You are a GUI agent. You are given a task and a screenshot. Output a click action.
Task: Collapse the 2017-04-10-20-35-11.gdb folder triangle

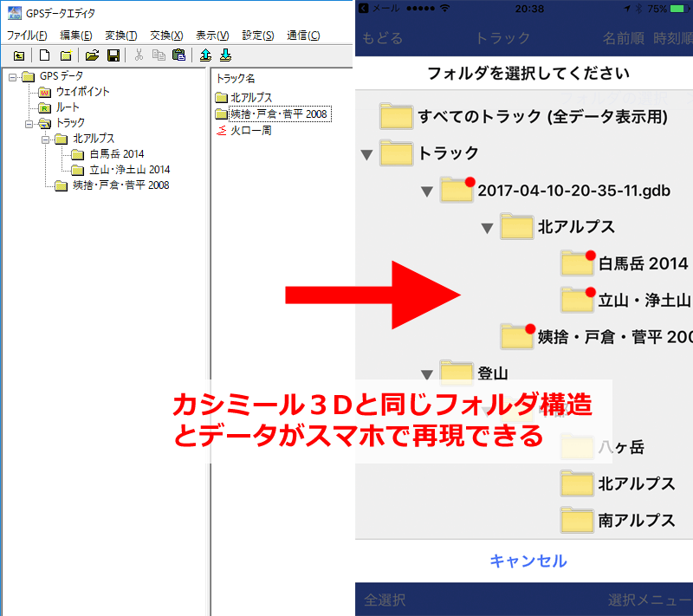(426, 191)
